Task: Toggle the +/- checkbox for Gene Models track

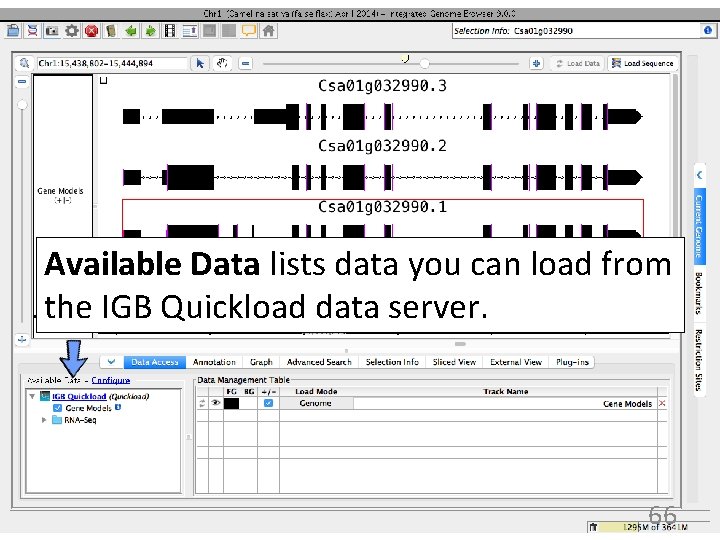Action: click(x=268, y=403)
